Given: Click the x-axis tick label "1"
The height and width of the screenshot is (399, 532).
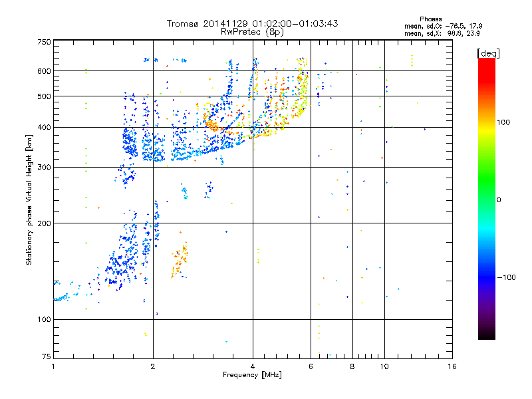Looking at the screenshot, I should click(x=53, y=366).
